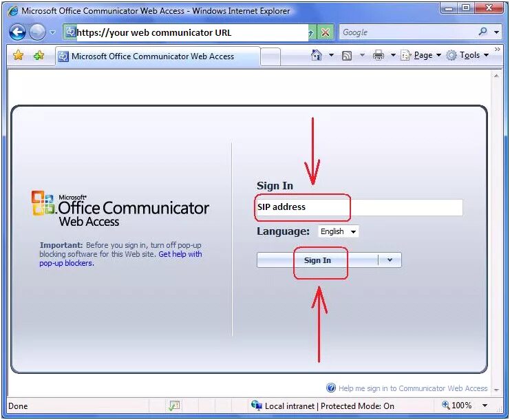Click the Internet Explorer title bar icon
This screenshot has width=510, height=420.
click(12, 11)
